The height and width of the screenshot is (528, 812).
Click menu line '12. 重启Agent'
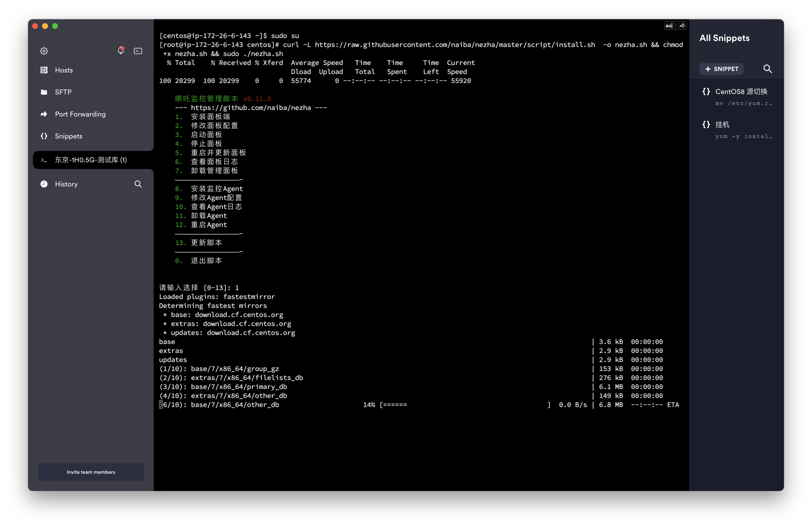coord(201,225)
